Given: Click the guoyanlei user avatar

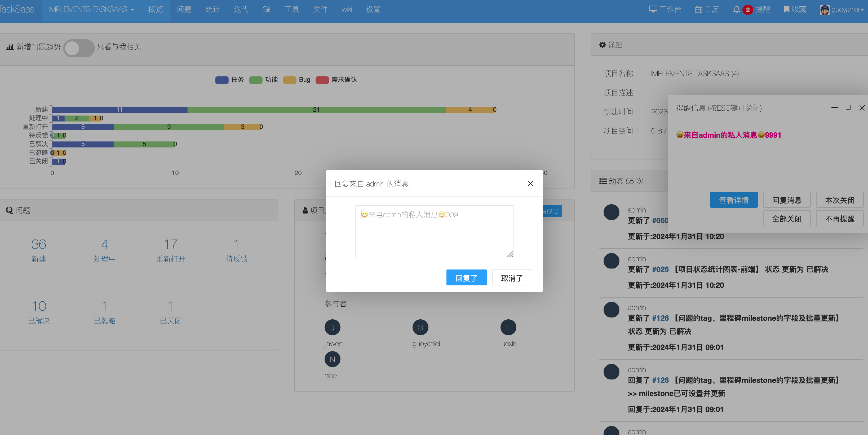Looking at the screenshot, I should (x=825, y=10).
